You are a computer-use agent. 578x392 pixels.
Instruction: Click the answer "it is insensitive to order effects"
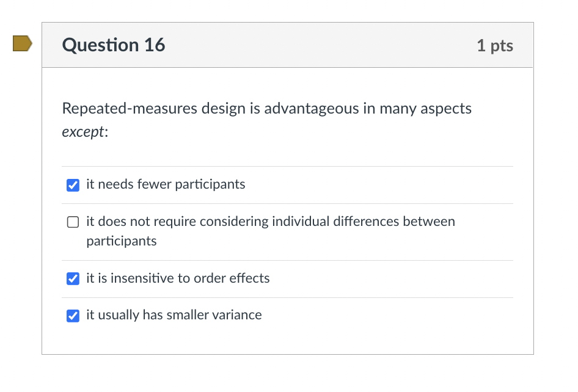pyautogui.click(x=178, y=278)
